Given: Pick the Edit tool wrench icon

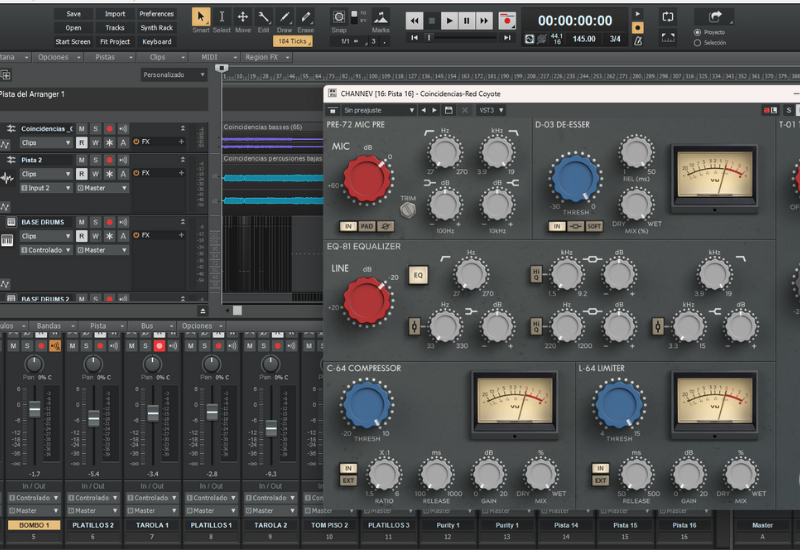Looking at the screenshot, I should 263,17.
